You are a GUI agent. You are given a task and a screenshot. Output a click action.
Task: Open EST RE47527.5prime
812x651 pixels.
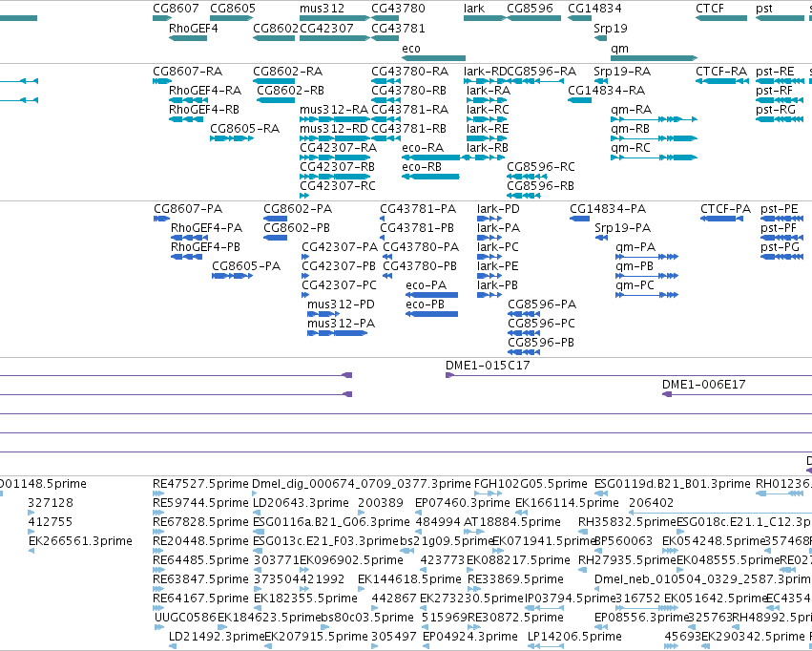[x=201, y=484]
